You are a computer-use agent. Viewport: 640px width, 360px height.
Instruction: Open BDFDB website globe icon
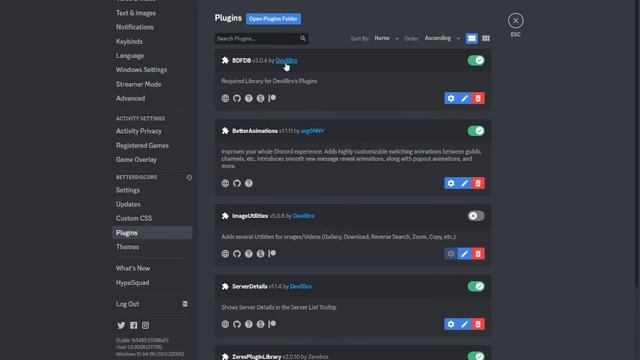[225, 98]
